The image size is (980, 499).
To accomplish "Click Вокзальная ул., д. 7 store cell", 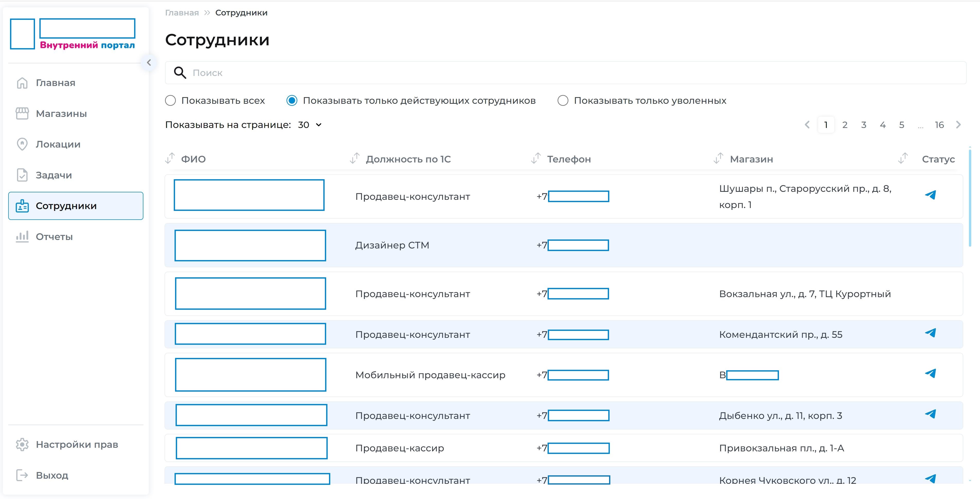I will click(805, 294).
